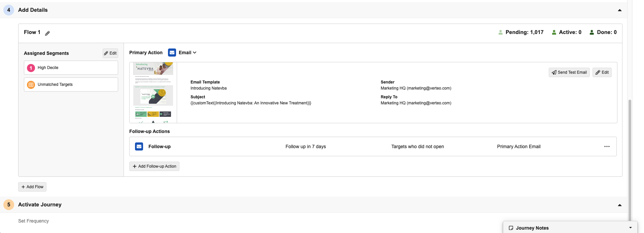Collapse the Activate Journey section
The width and height of the screenshot is (644, 233).
click(x=620, y=205)
